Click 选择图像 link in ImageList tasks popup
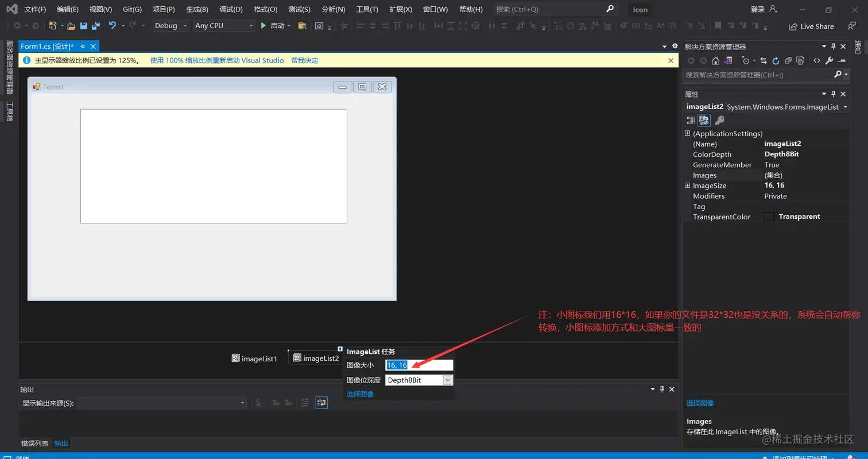This screenshot has width=868, height=459. point(360,394)
